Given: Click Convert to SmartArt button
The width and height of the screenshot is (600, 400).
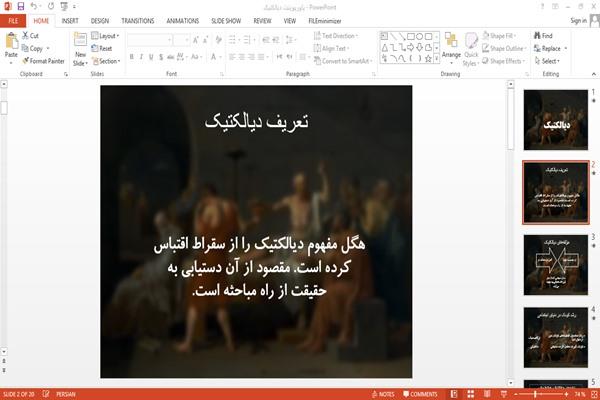Looking at the screenshot, I should coord(342,61).
